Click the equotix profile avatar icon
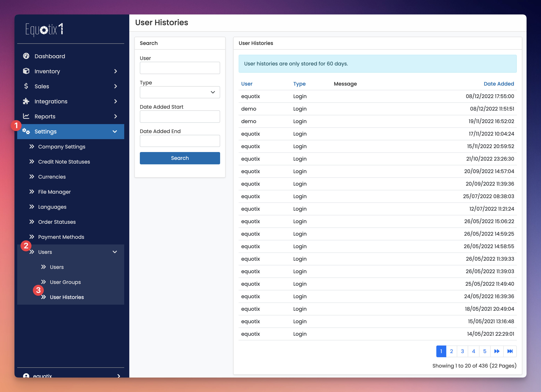The width and height of the screenshot is (541, 392). click(x=26, y=376)
